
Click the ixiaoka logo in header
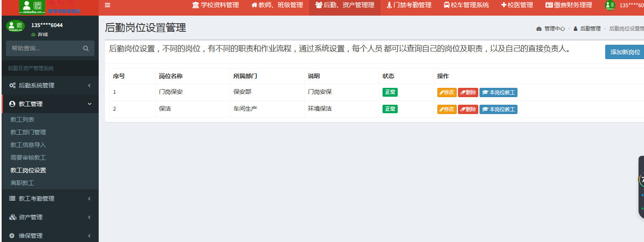32,6
